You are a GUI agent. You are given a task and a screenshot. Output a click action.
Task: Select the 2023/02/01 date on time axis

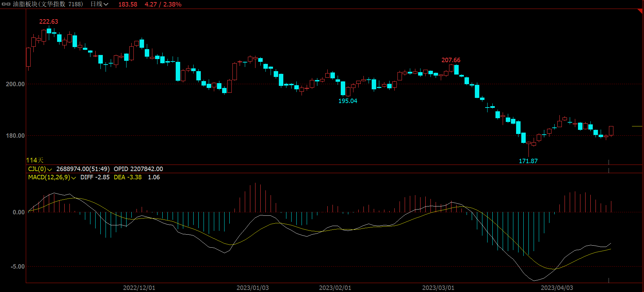pos(335,288)
